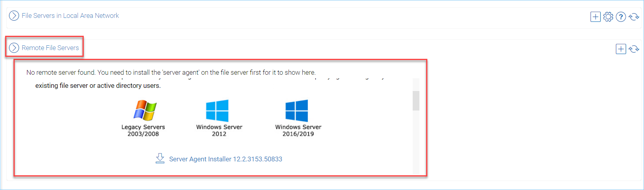Expand the Remote File Servers chevron
The width and height of the screenshot is (644, 190).
[x=14, y=48]
